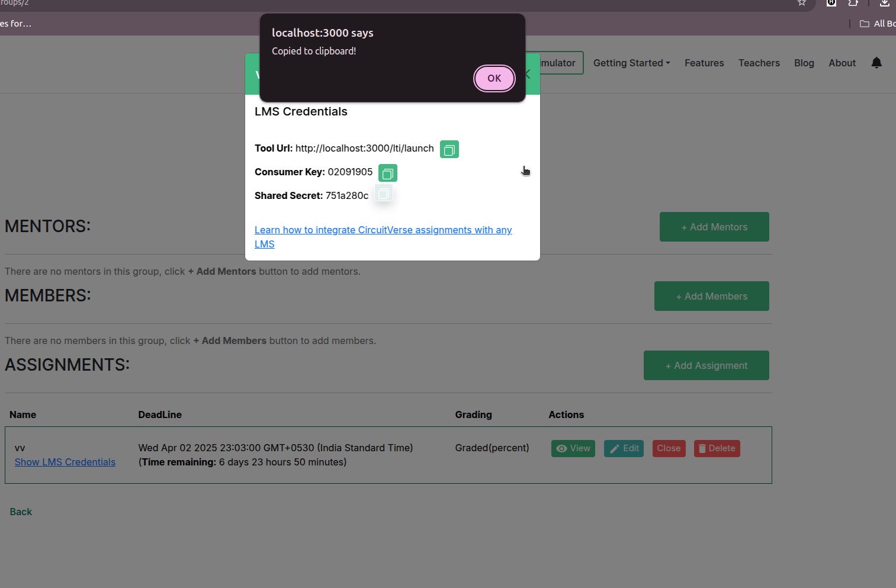This screenshot has height=588, width=896.
Task: Bookmark this page with the star icon
Action: coord(801,3)
